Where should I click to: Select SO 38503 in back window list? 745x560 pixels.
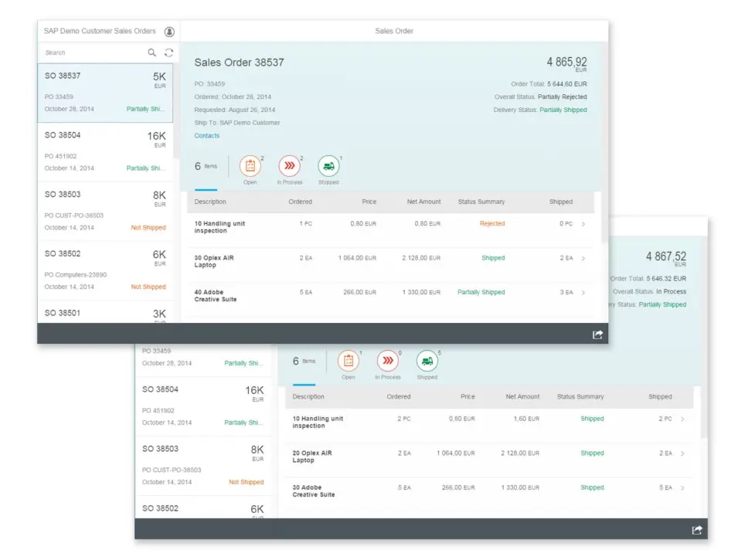point(203,466)
